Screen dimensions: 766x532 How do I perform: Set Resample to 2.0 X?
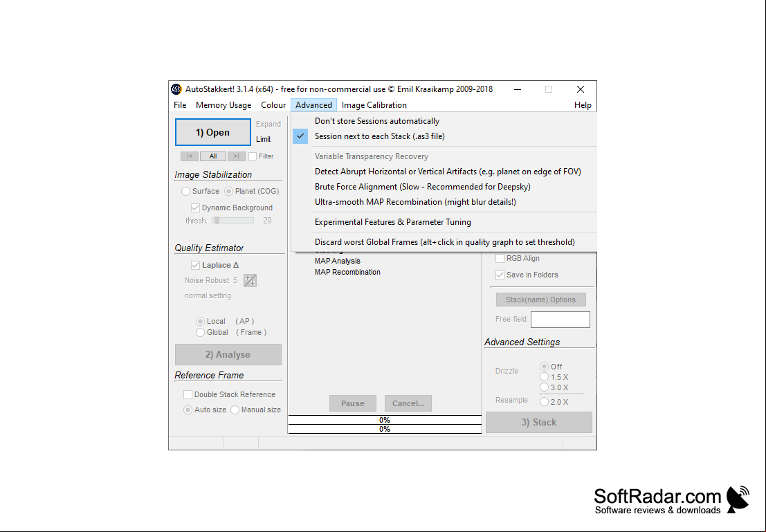(544, 401)
